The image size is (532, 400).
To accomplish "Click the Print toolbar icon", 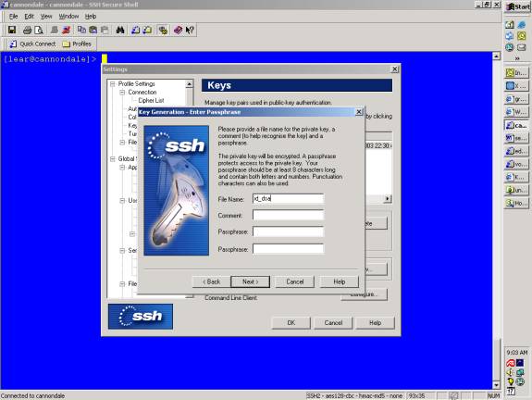I will 27,30.
